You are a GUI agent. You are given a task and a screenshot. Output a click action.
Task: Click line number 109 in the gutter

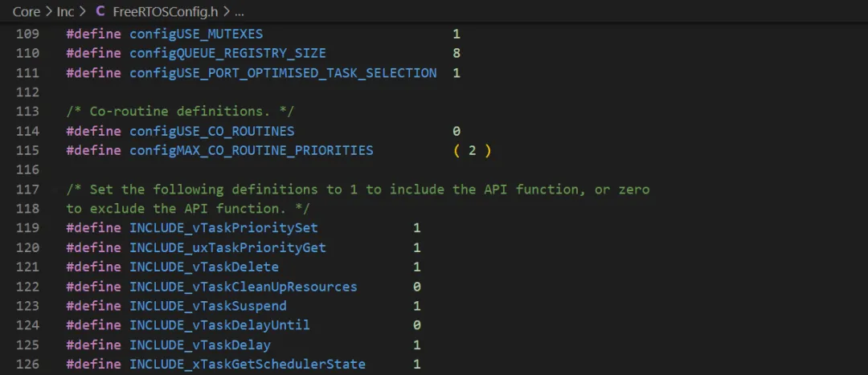[x=28, y=35]
